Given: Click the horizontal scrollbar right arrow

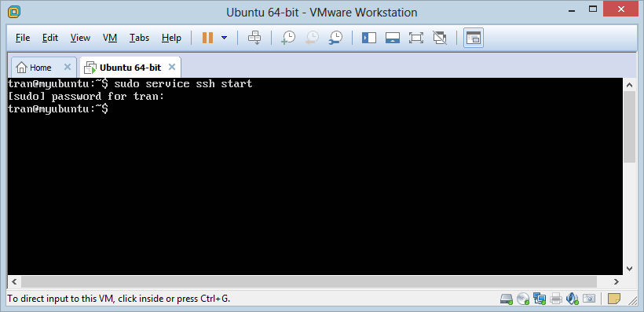Looking at the screenshot, I should click(616, 282).
